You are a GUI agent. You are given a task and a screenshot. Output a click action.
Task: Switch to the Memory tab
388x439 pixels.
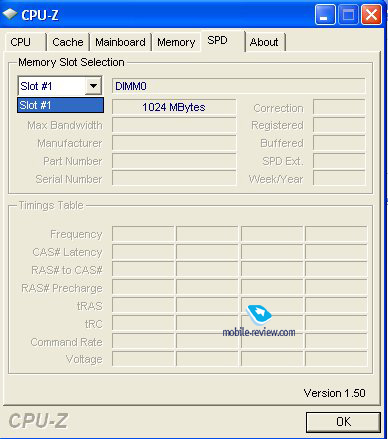pos(176,42)
